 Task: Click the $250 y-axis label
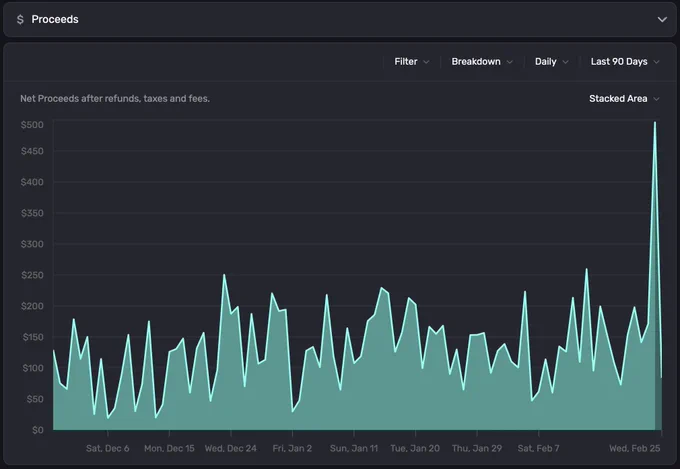point(33,275)
